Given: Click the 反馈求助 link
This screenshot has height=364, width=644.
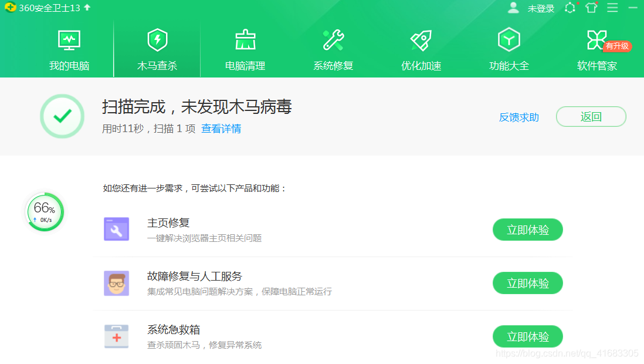Looking at the screenshot, I should (x=518, y=117).
